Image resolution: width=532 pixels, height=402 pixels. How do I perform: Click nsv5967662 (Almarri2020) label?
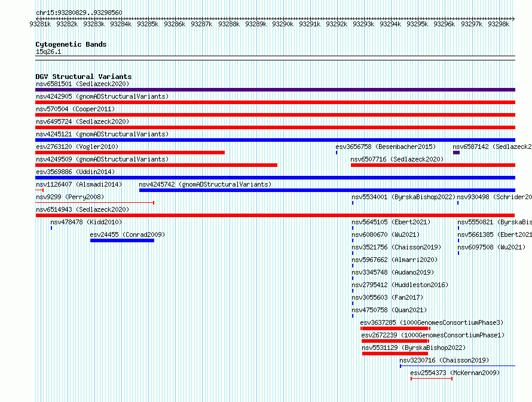click(x=395, y=260)
